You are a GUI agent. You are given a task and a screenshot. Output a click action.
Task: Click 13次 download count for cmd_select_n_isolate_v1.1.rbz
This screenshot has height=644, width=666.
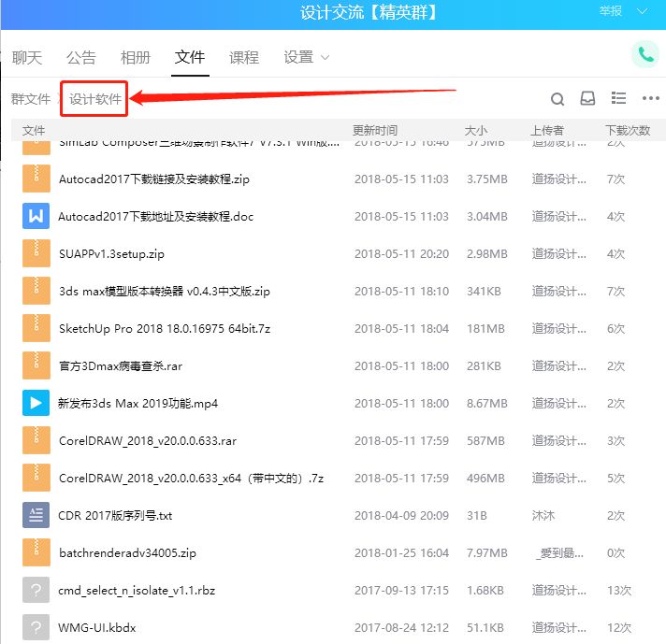[619, 590]
